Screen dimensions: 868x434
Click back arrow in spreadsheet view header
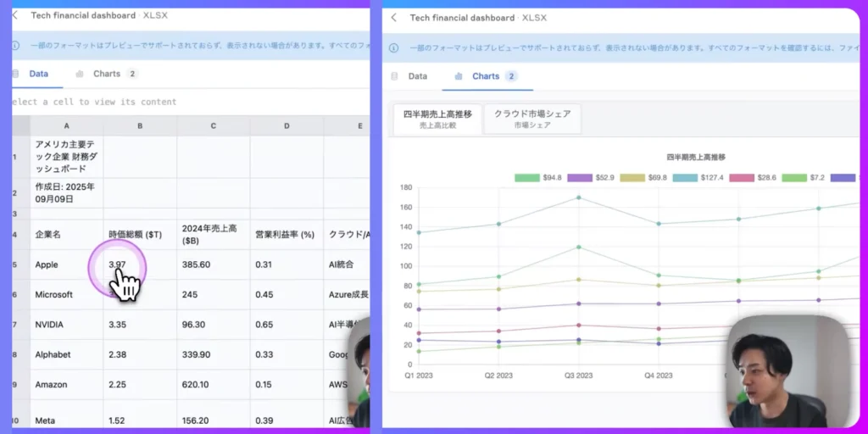pos(14,15)
